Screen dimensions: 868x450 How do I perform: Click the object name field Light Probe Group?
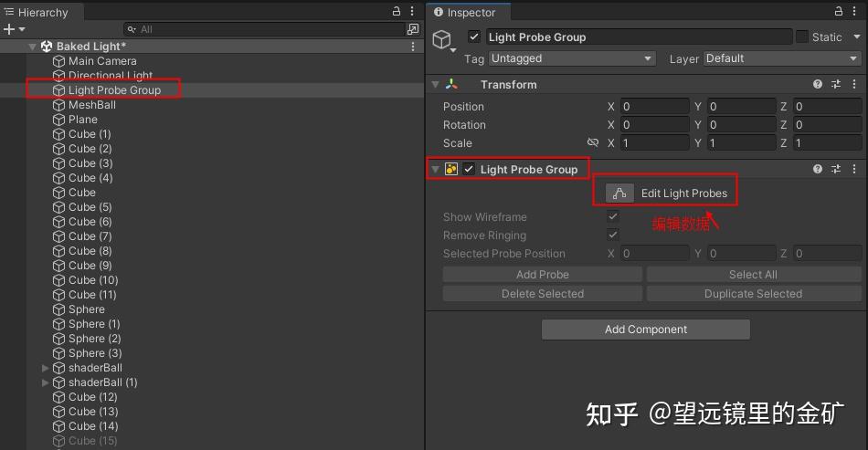(639, 37)
